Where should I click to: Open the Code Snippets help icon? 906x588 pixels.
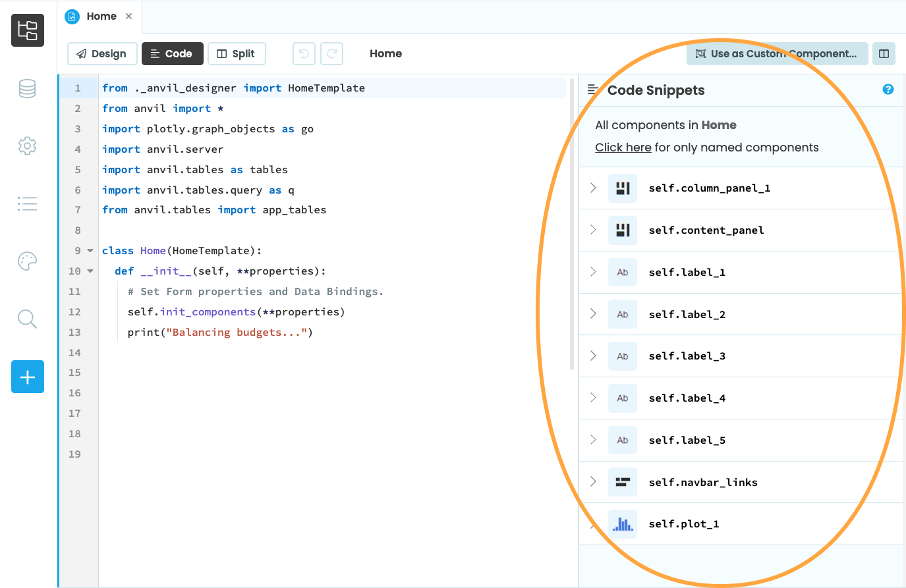[888, 90]
